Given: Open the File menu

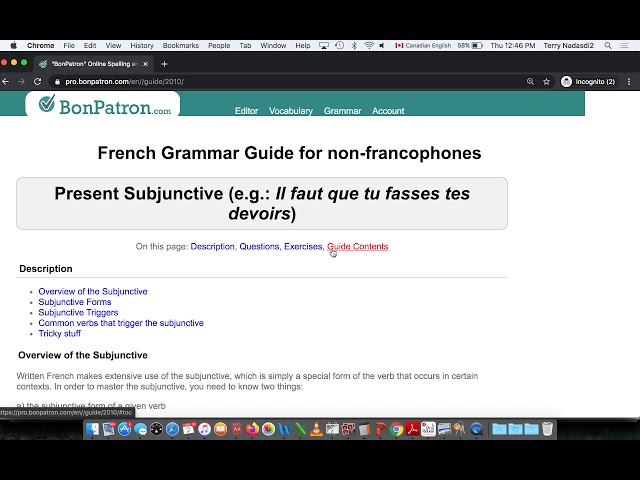Looking at the screenshot, I should [69, 45].
